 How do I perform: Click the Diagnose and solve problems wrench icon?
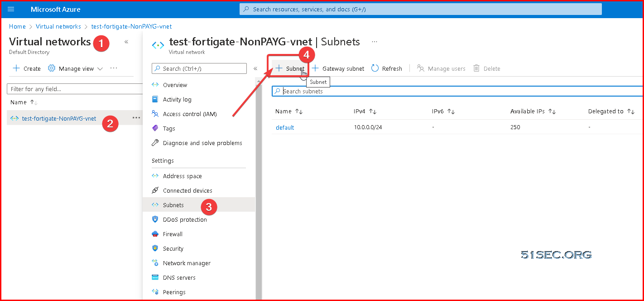(155, 143)
